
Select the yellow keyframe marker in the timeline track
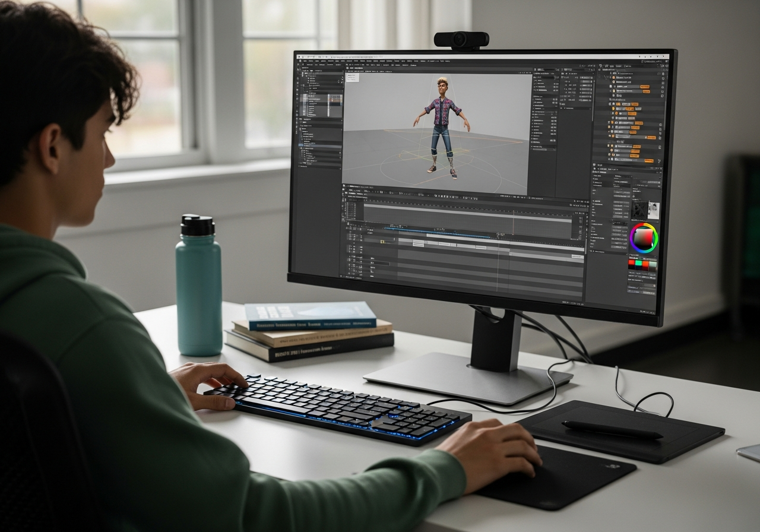(383, 241)
